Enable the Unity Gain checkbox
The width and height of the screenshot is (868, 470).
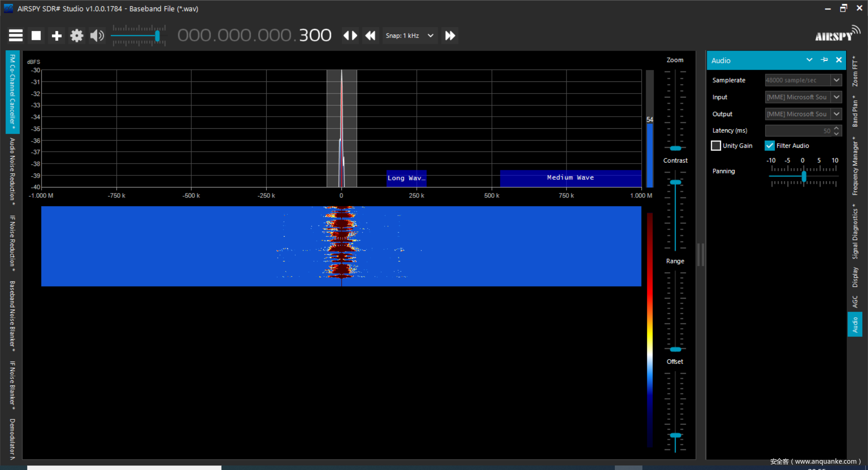[x=716, y=146]
